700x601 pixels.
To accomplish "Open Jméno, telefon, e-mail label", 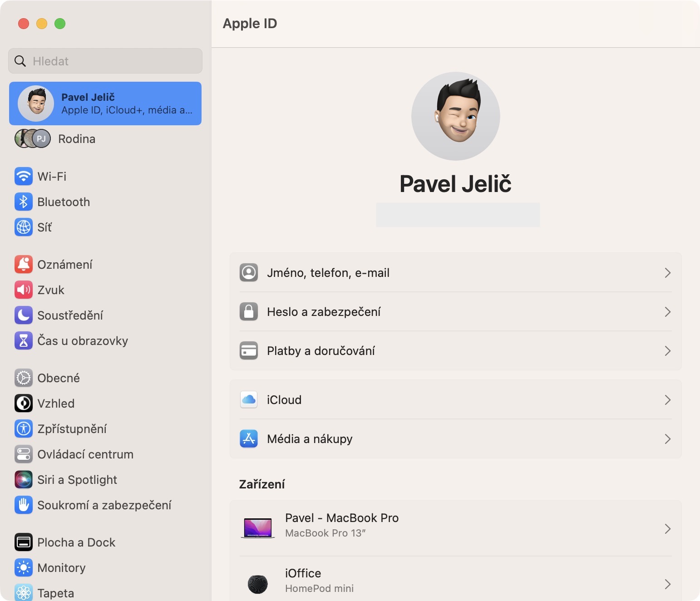I will pos(328,273).
